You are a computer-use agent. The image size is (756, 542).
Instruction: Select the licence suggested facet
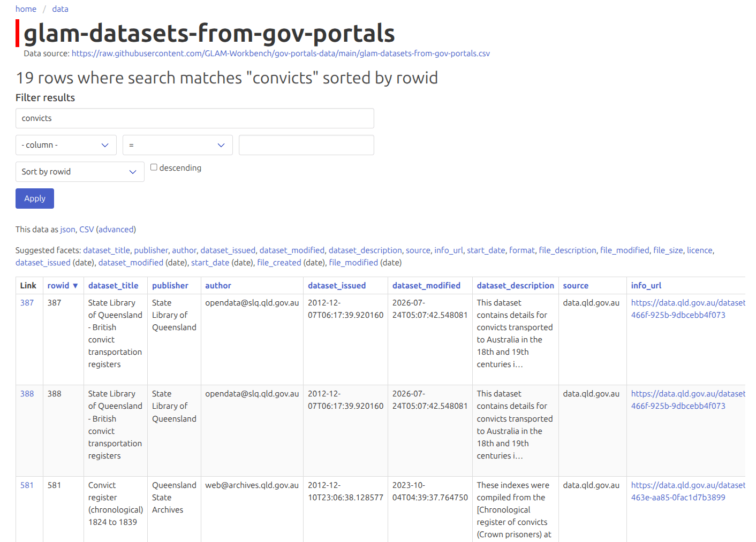[699, 250]
